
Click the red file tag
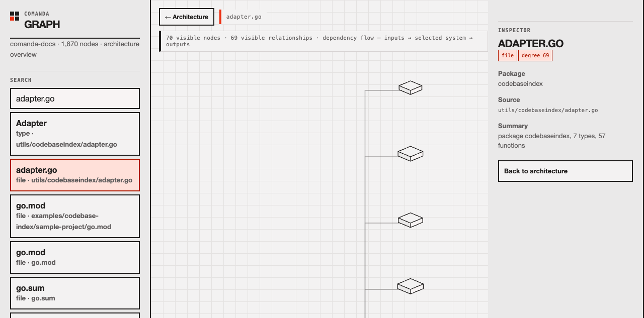[508, 55]
